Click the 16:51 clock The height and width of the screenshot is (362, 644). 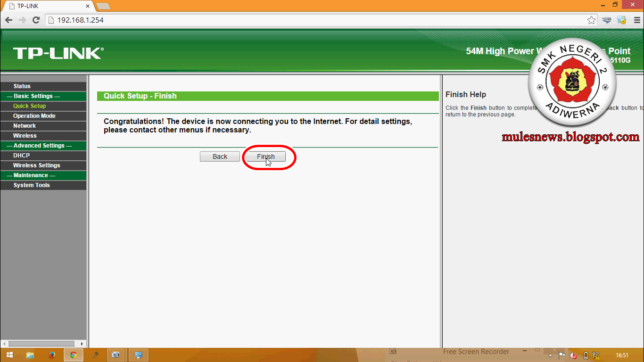[622, 355]
